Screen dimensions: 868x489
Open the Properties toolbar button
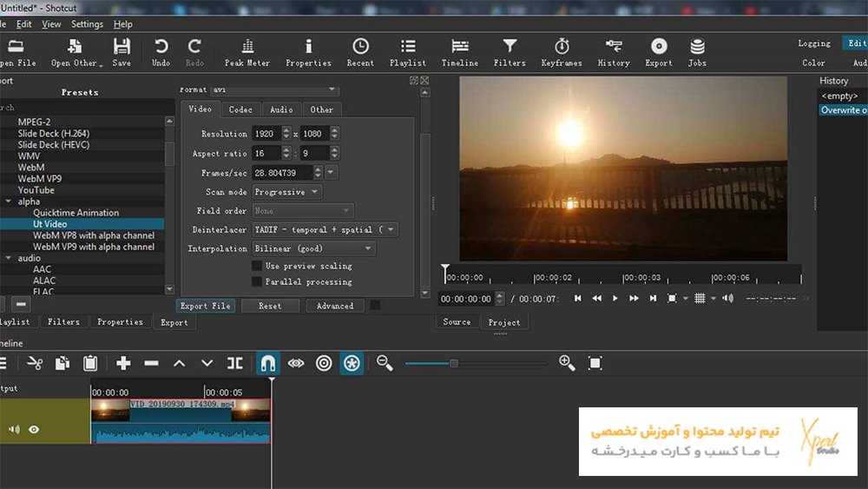point(308,53)
